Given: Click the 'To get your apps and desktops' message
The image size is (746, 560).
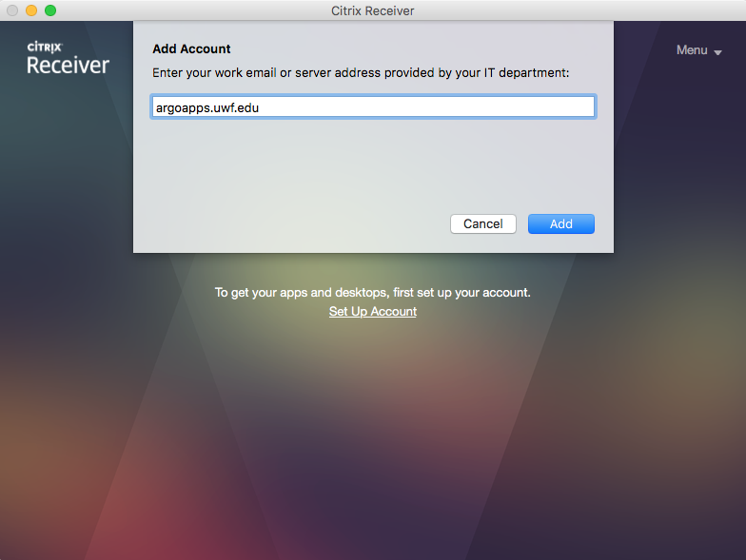Looking at the screenshot, I should coord(373,293).
